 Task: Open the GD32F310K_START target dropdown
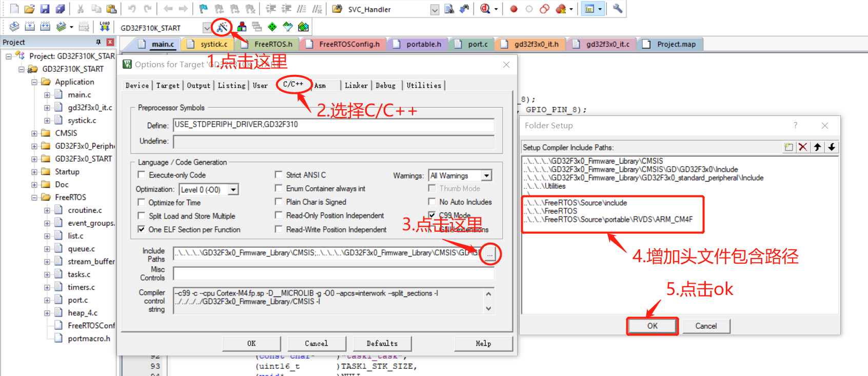tap(207, 28)
